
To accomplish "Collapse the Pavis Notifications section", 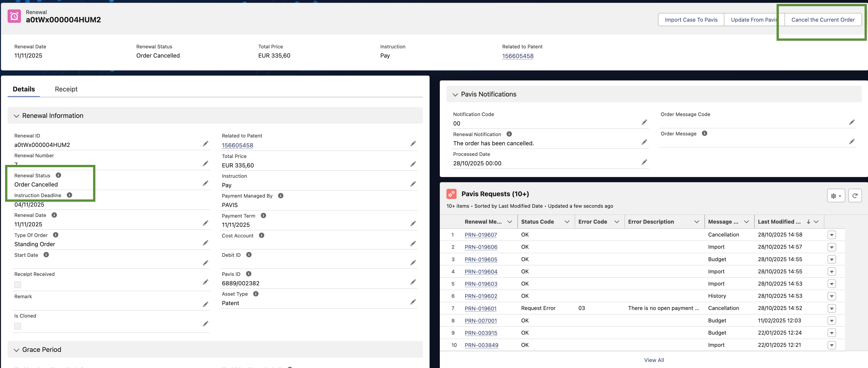I will 455,95.
